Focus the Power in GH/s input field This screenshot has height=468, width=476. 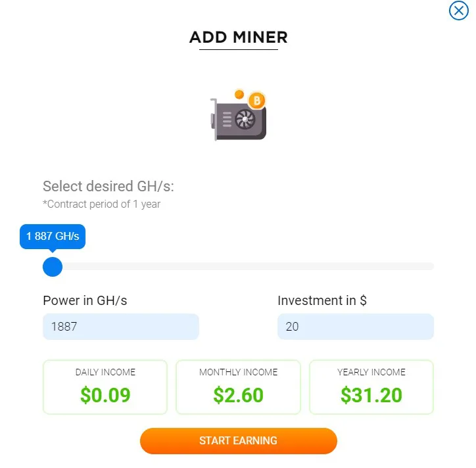pyautogui.click(x=121, y=327)
